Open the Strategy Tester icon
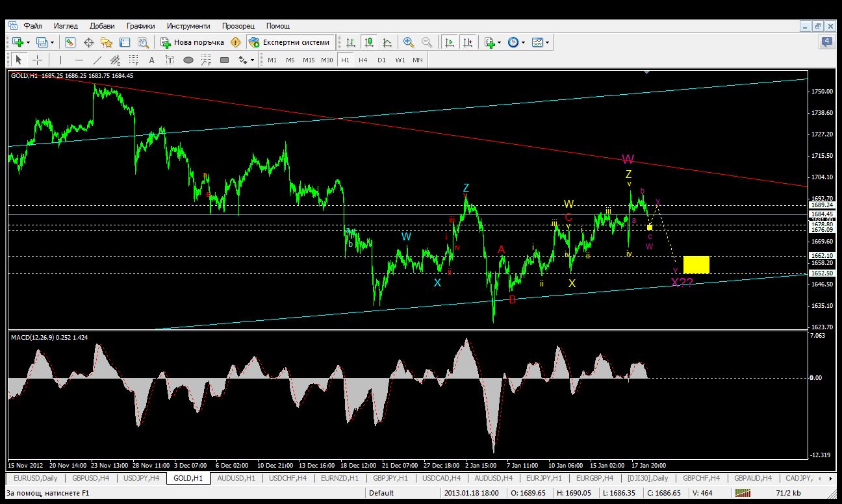842x504 pixels. point(142,42)
